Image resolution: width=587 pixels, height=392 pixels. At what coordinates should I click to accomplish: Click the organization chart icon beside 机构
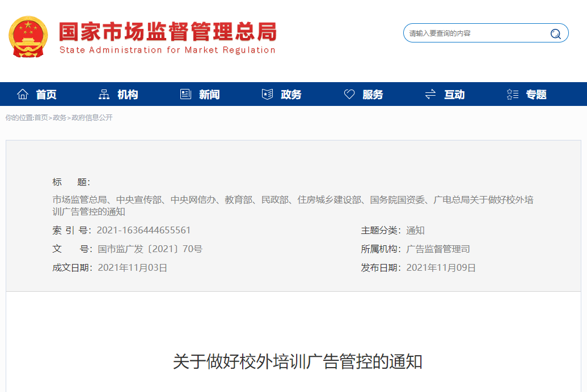tap(104, 95)
